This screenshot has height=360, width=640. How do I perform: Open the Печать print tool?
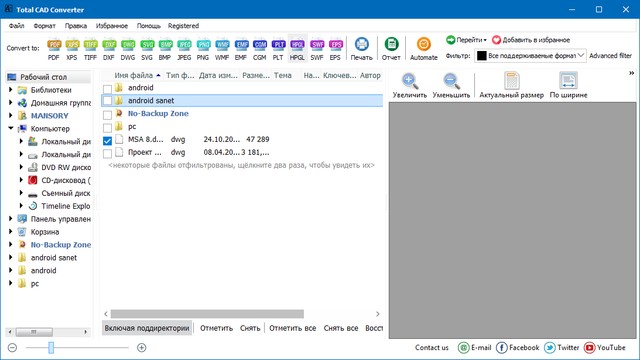[x=362, y=49]
